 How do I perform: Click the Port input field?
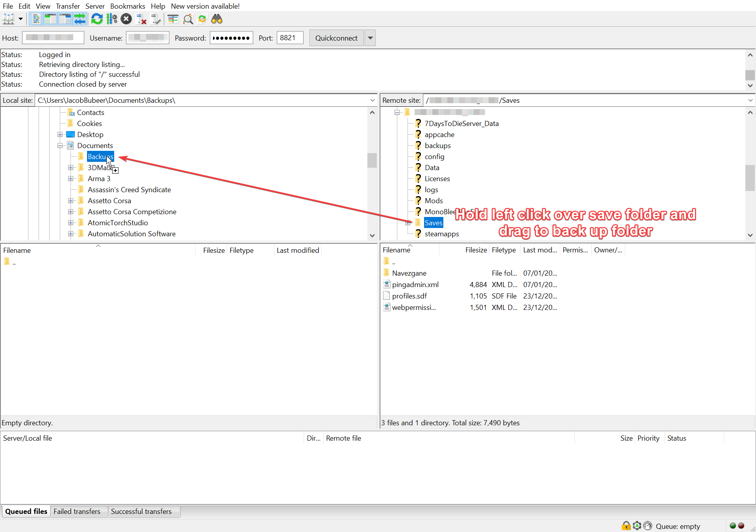[290, 38]
